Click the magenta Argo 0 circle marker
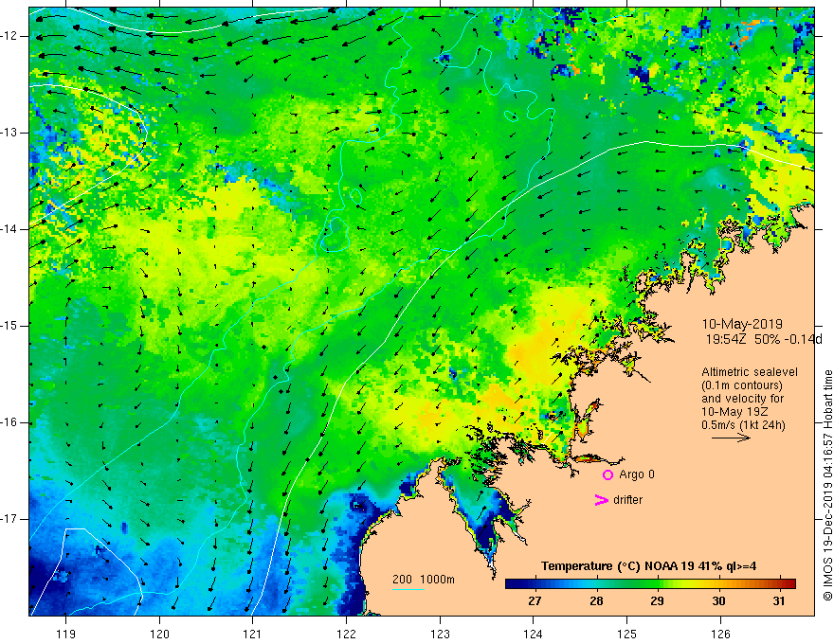834x644 pixels. (607, 475)
